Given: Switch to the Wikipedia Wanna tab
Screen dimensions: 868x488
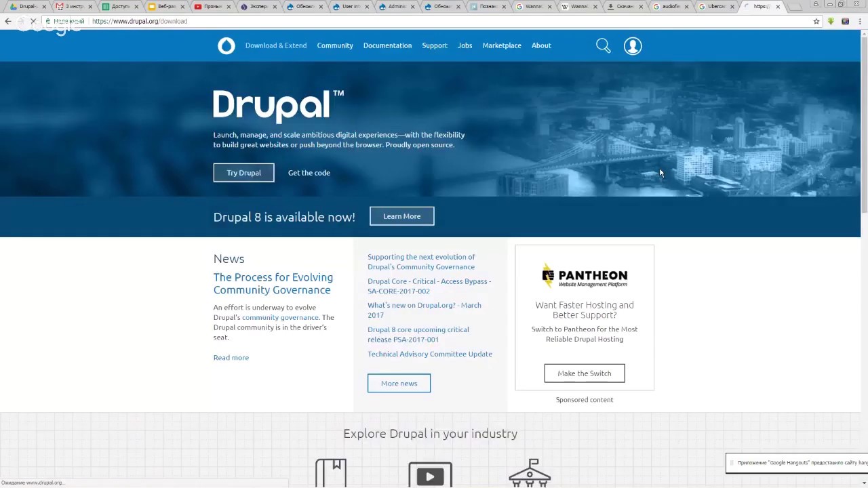Looking at the screenshot, I should 579,7.
